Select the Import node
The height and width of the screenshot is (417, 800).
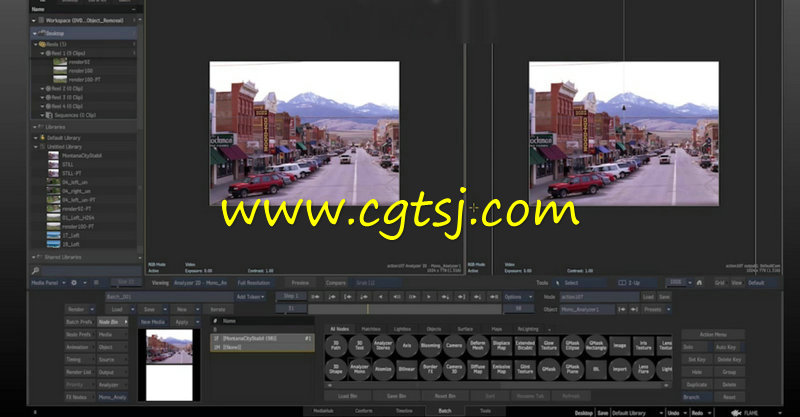[x=619, y=369]
